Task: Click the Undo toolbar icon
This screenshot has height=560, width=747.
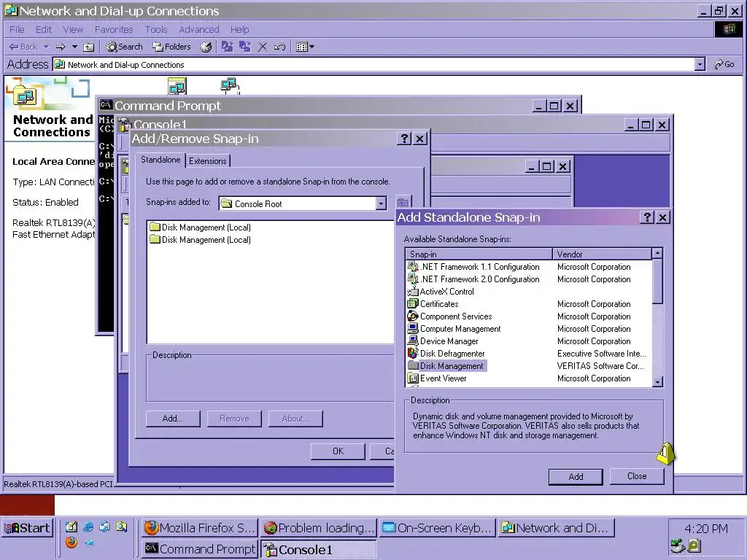Action: click(x=279, y=47)
